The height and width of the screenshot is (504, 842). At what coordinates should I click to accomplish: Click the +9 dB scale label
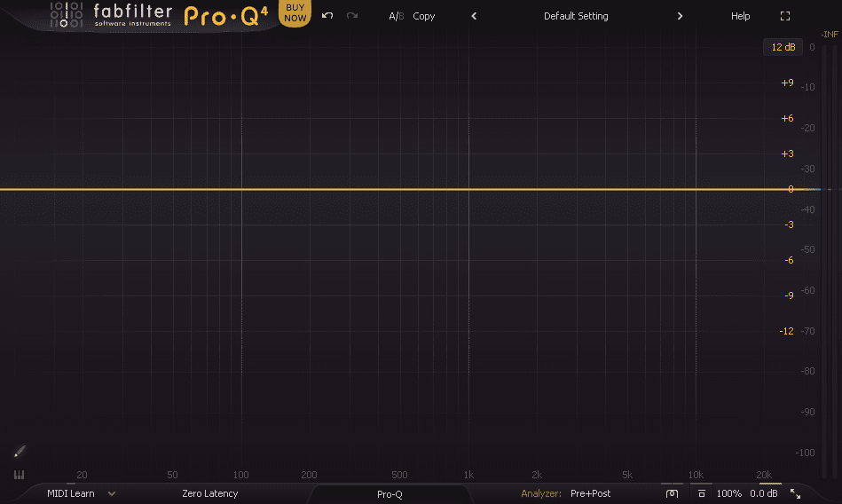tap(787, 83)
